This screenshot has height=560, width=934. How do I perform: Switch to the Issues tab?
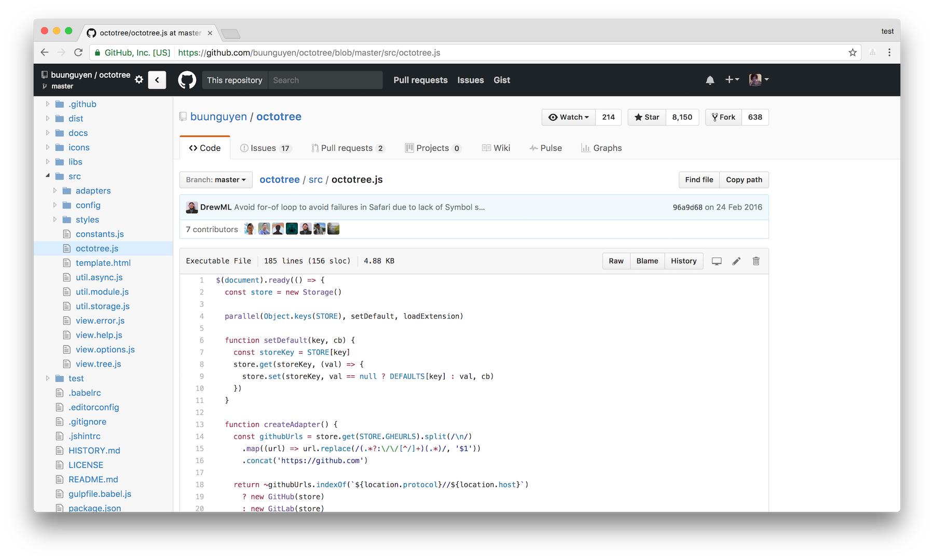point(265,148)
